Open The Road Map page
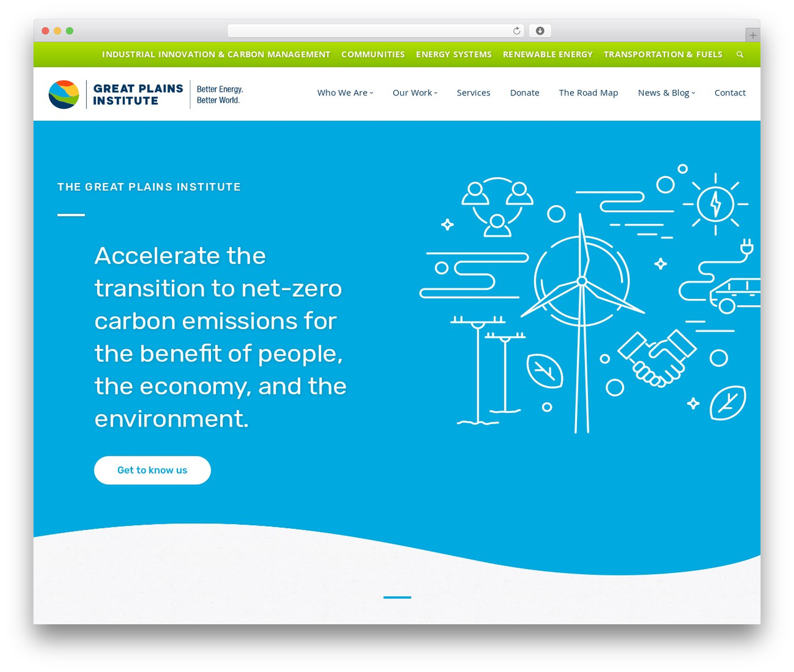794x672 pixels. (x=589, y=93)
